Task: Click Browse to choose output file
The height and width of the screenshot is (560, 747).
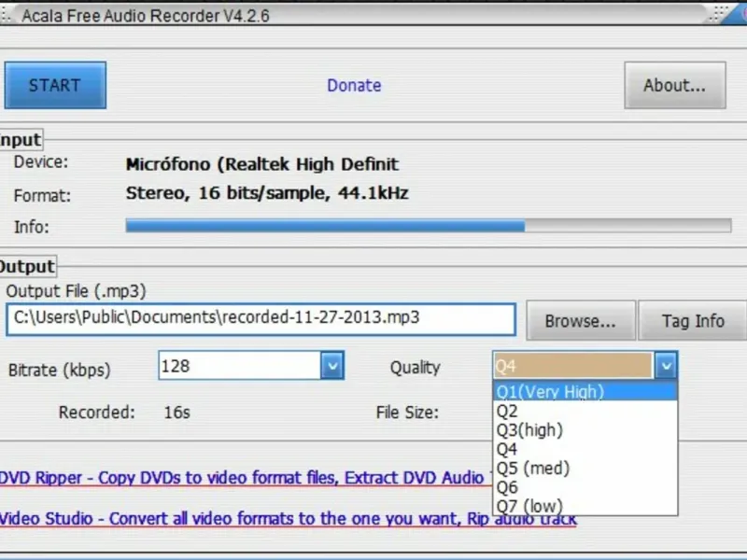Action: coord(580,321)
